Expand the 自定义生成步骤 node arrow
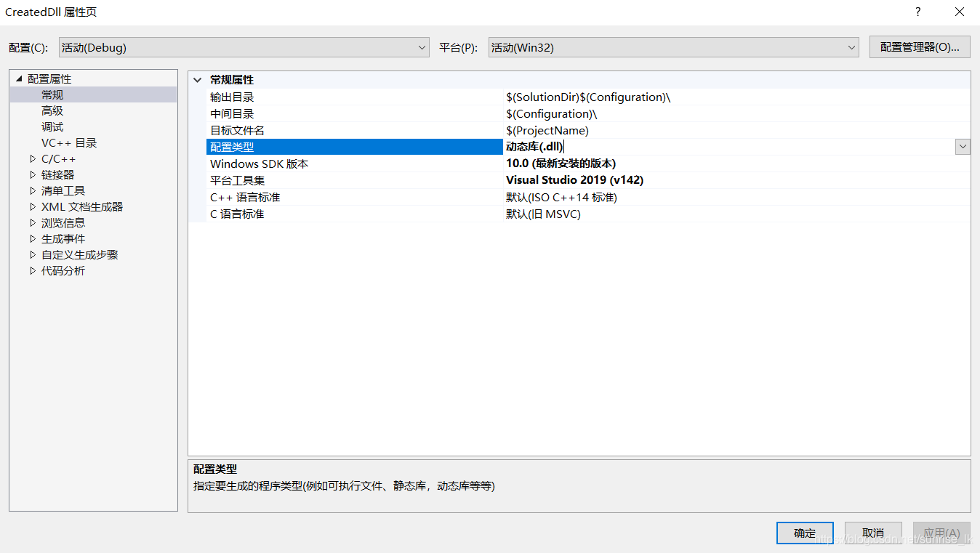 (x=33, y=254)
